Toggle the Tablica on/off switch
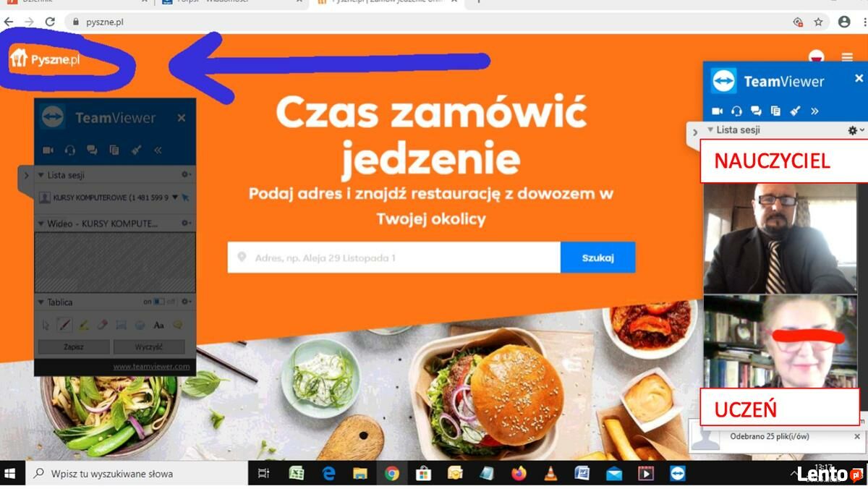This screenshot has height=489, width=868. (x=159, y=302)
